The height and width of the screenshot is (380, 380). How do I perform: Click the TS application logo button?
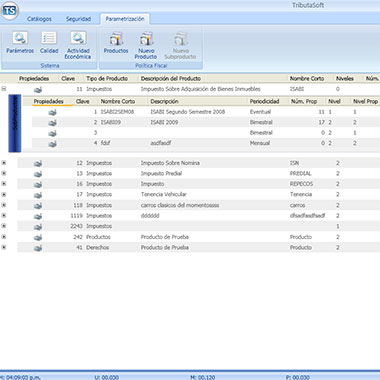tap(10, 10)
